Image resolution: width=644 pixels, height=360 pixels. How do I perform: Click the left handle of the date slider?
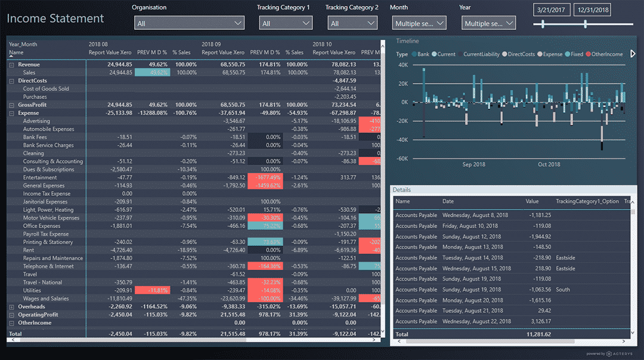click(x=542, y=24)
